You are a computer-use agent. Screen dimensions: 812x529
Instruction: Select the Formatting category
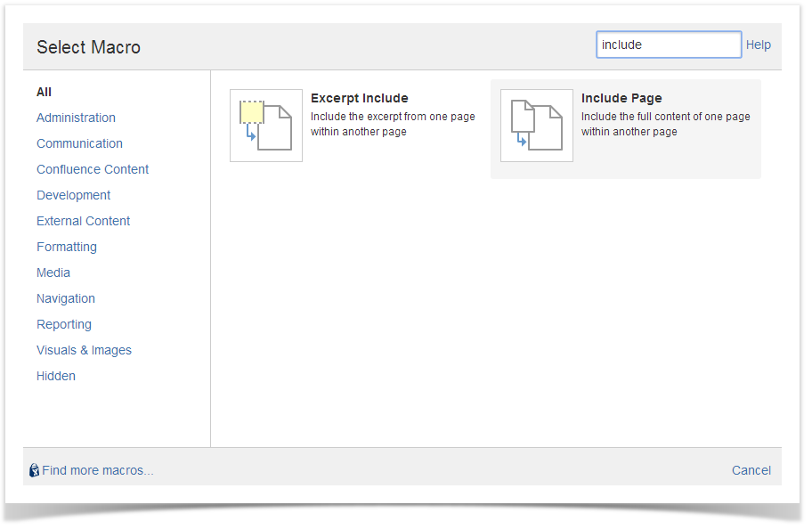coord(67,248)
